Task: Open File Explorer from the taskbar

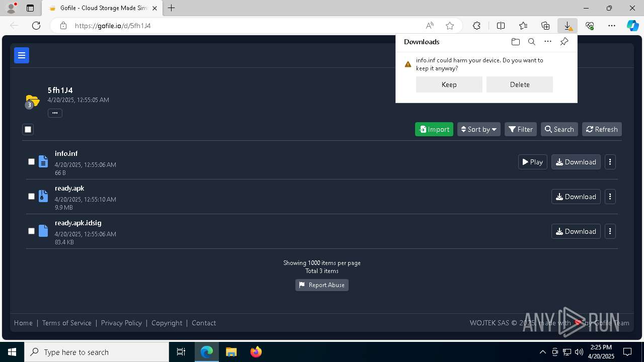Action: (x=231, y=352)
